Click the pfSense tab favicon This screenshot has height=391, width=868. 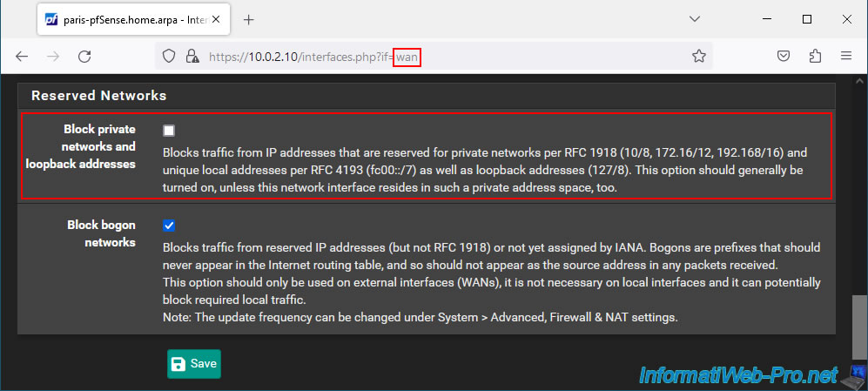click(x=51, y=20)
